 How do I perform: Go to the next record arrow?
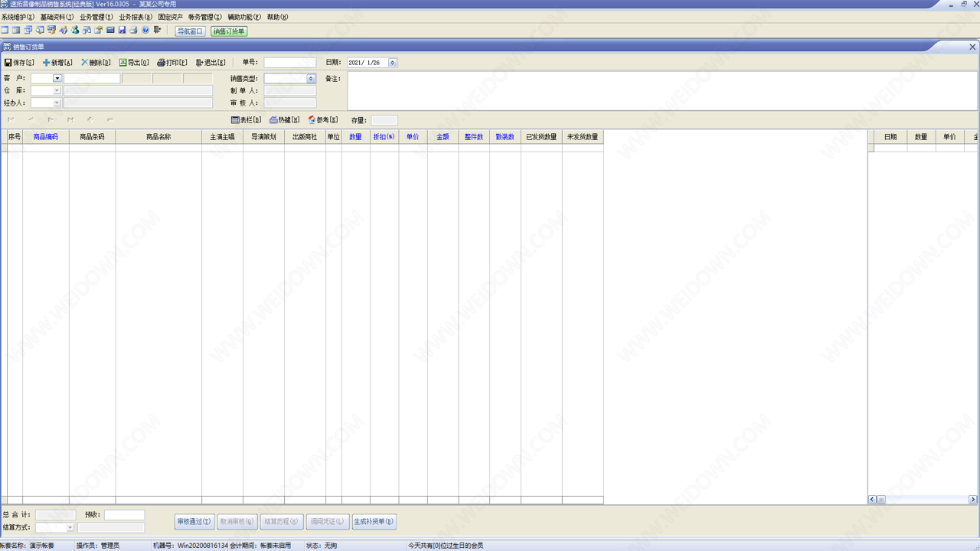[51, 119]
